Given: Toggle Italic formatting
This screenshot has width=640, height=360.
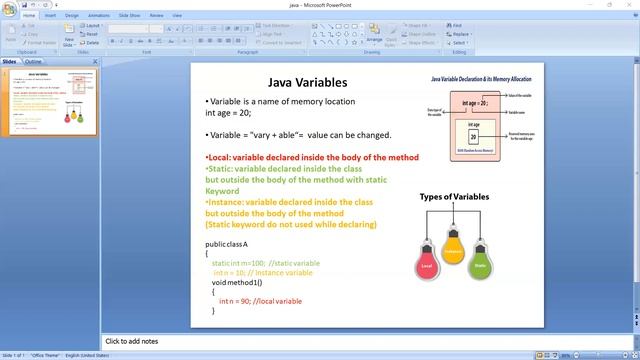Looking at the screenshot, I should tap(122, 41).
